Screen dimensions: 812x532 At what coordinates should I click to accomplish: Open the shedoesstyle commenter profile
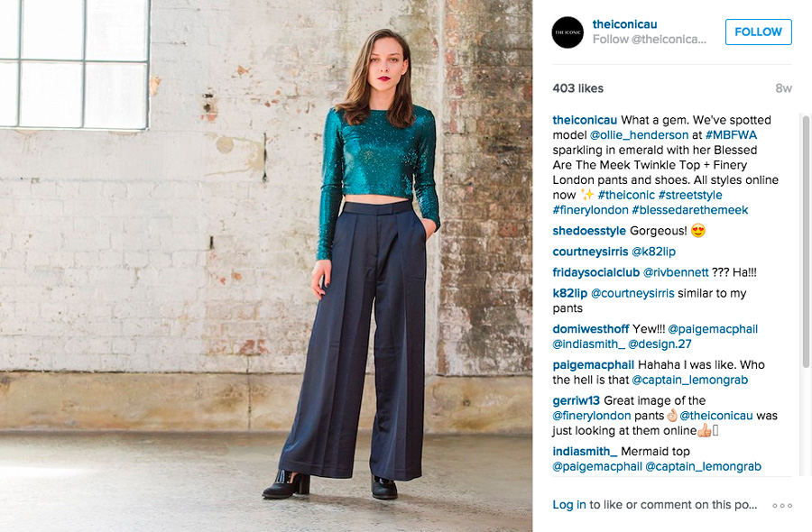[x=589, y=231]
